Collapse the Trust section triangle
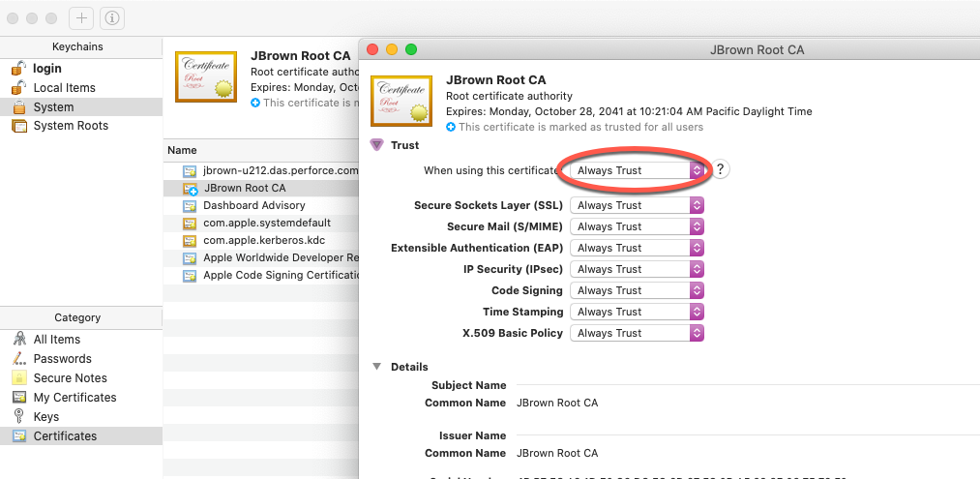This screenshot has width=980, height=479. [x=376, y=145]
